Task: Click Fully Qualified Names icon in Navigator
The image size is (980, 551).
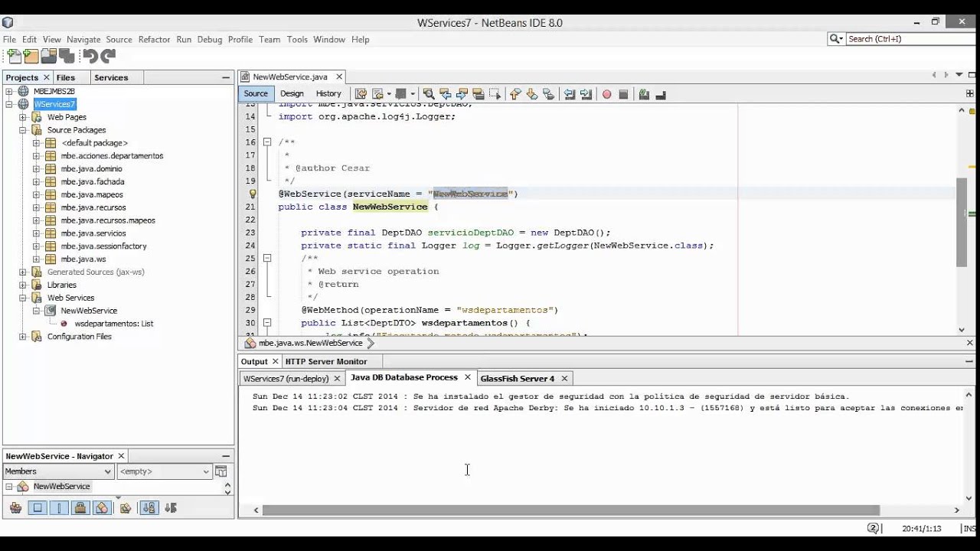Action: point(126,507)
